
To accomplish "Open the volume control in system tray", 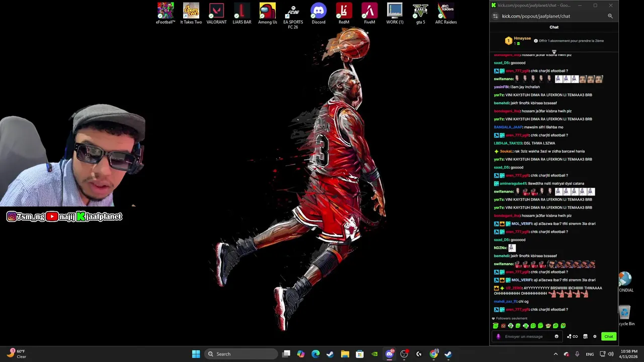I will 611,354.
